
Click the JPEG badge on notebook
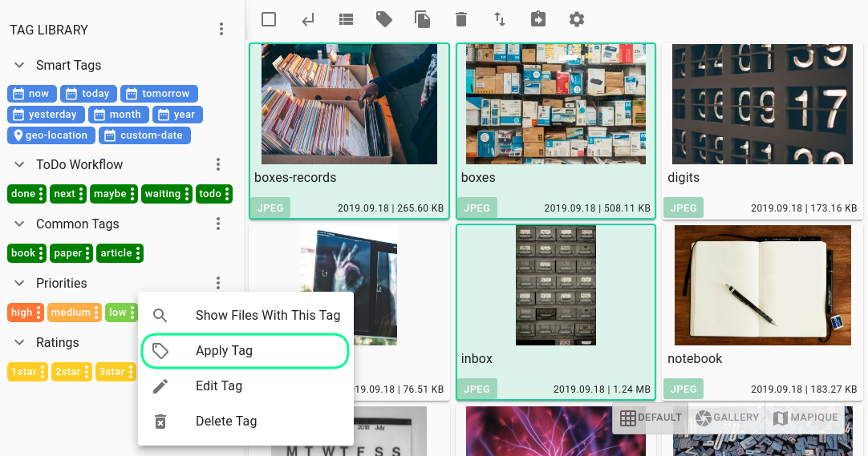point(683,389)
